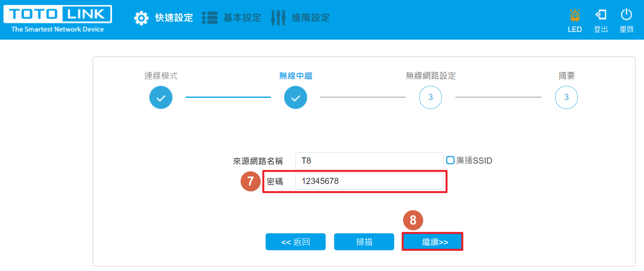
Task: Click the basic settings list icon
Action: tap(210, 18)
